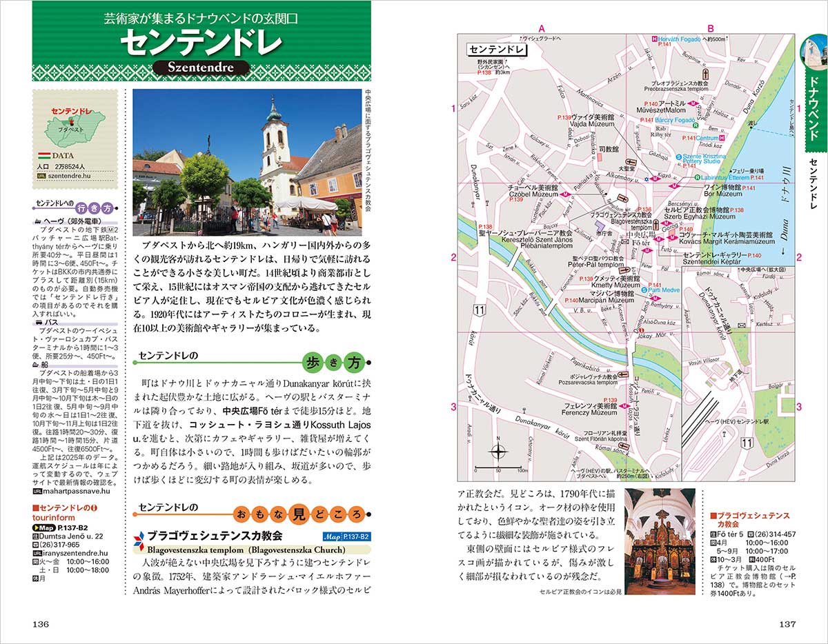Click the museum marker beside Ferenczy Múzeum
Screen dimensions: 828x644
pyautogui.click(x=626, y=407)
